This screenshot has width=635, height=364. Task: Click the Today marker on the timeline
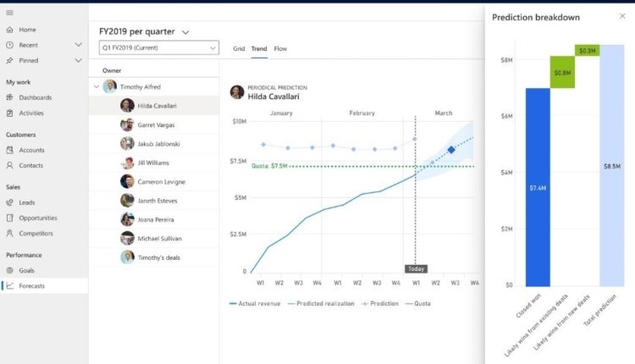tap(416, 268)
